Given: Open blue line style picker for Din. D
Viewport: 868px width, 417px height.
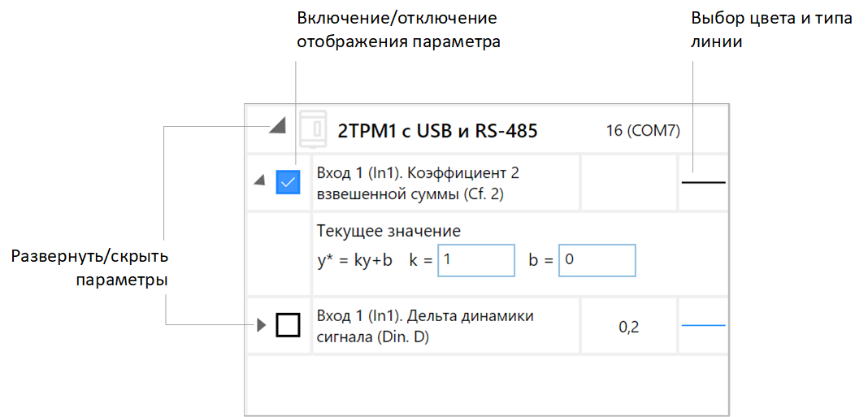Looking at the screenshot, I should click(703, 325).
